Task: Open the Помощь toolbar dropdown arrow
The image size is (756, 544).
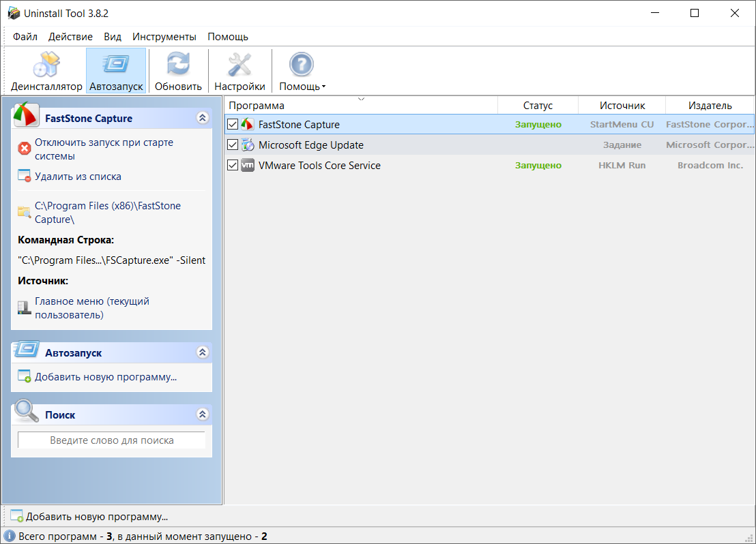Action: point(323,87)
